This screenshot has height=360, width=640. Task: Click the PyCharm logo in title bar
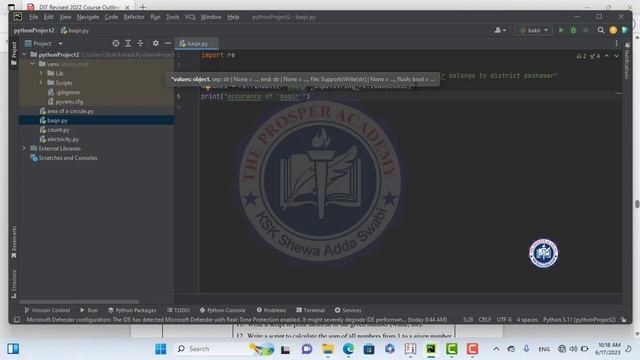[18, 17]
